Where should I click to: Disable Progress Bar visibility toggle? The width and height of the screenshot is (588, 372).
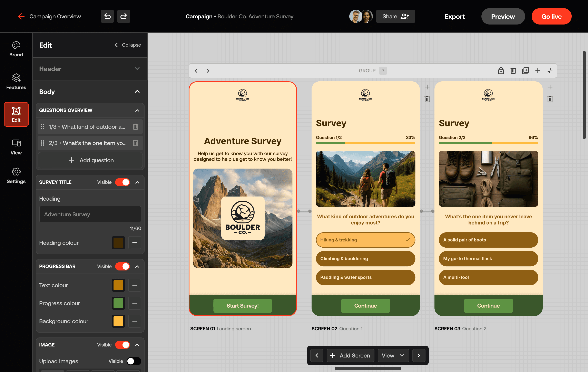pos(122,266)
